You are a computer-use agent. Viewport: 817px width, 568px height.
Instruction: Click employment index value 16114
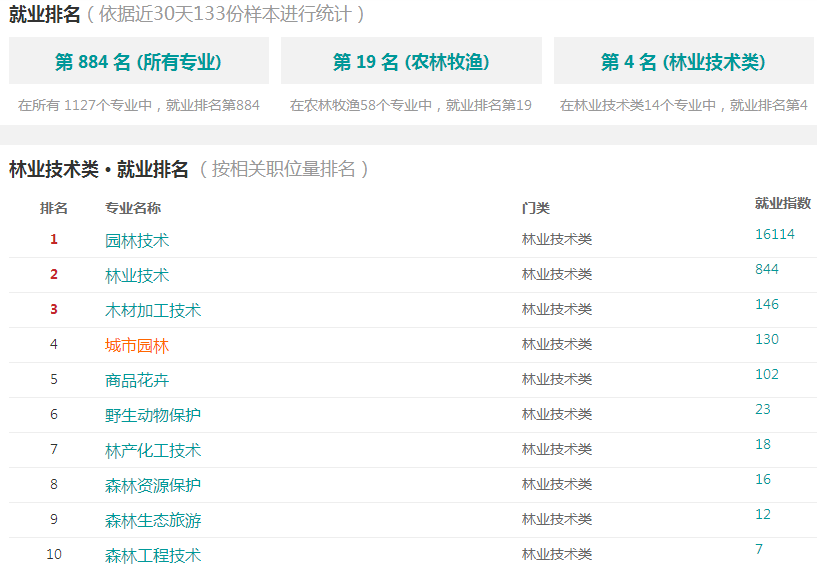775,234
